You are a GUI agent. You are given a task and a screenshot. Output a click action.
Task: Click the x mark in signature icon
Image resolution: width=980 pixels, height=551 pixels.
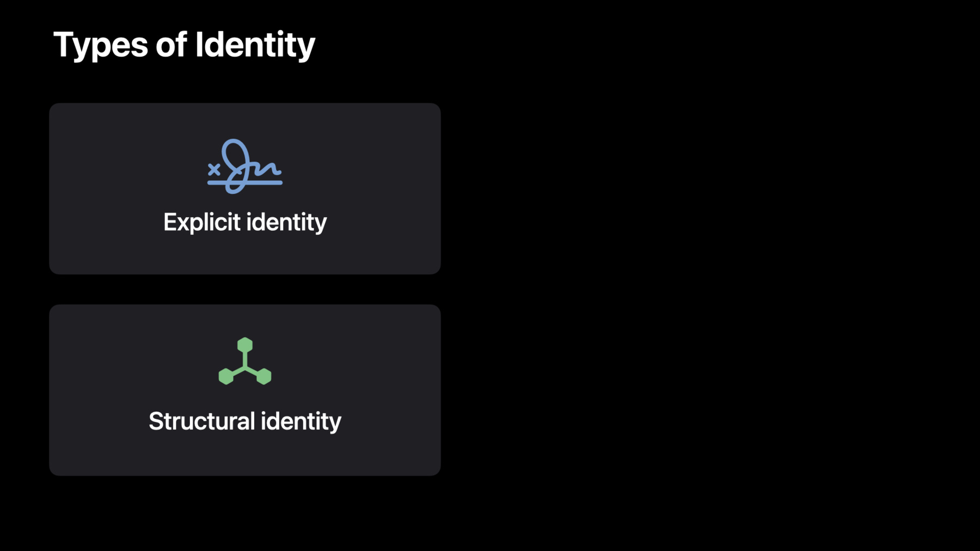pos(214,169)
